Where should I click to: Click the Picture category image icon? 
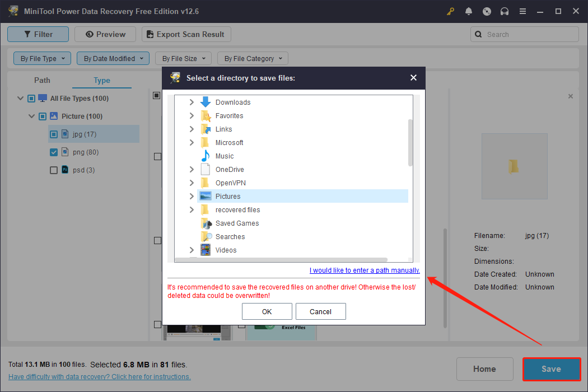[54, 116]
